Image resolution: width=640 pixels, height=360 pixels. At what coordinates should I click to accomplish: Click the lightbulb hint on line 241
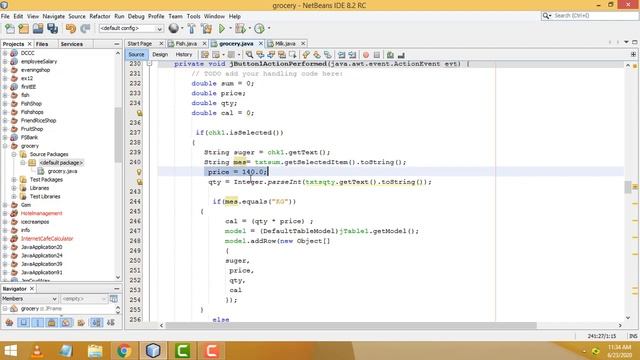(x=140, y=172)
